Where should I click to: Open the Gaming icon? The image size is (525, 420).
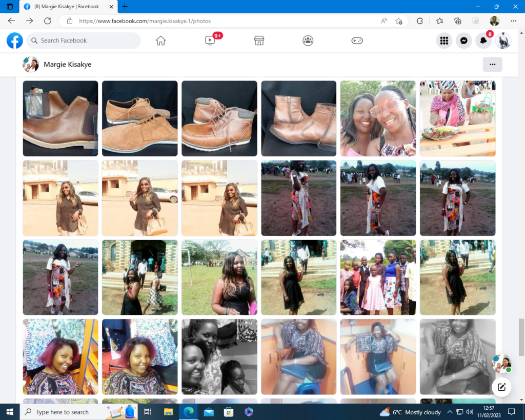coord(357,41)
